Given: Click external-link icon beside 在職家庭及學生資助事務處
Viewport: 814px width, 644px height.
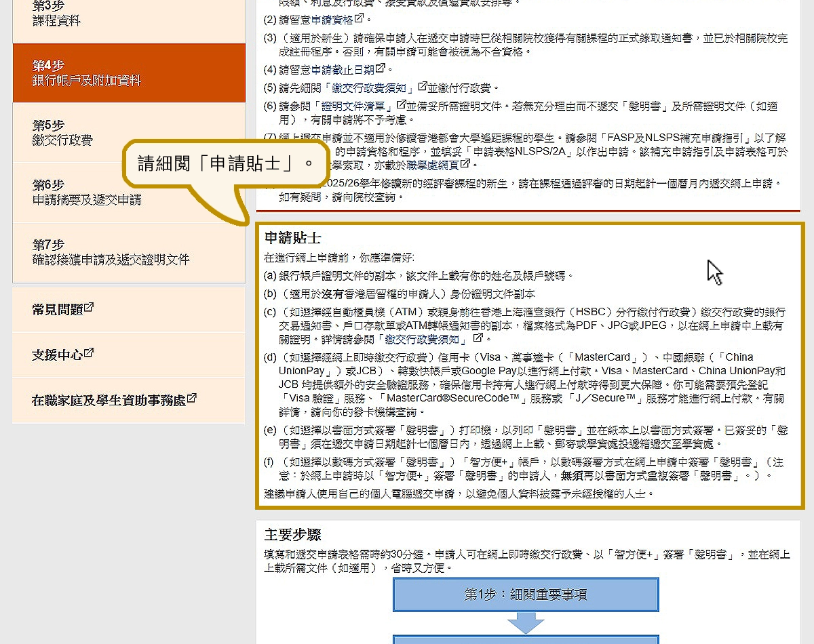Looking at the screenshot, I should tap(191, 399).
